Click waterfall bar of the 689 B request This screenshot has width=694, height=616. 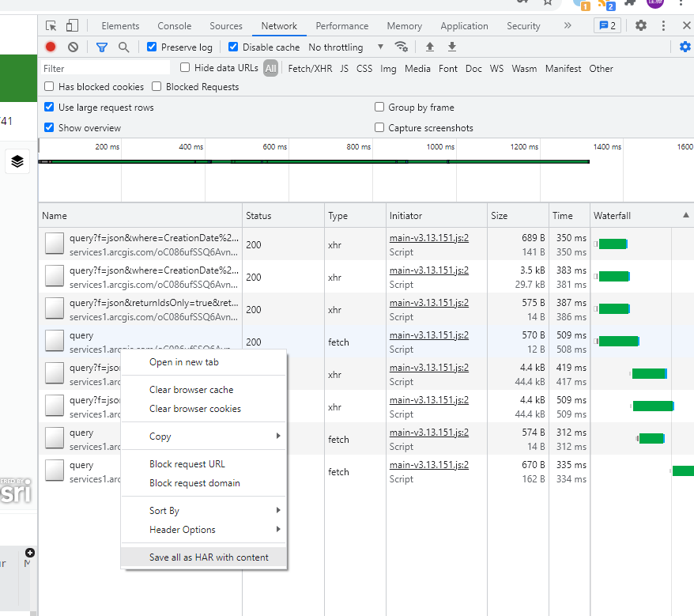(612, 244)
